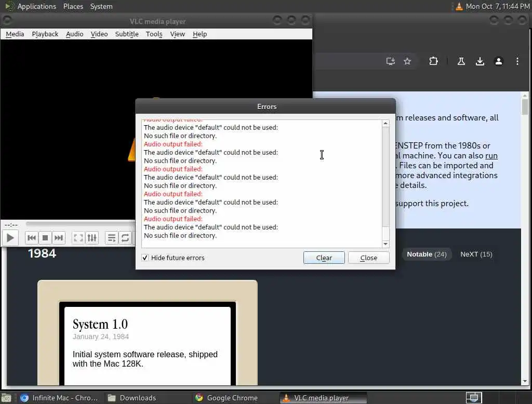This screenshot has height=404, width=532.
Task: Stop playback in VLC
Action: point(45,238)
